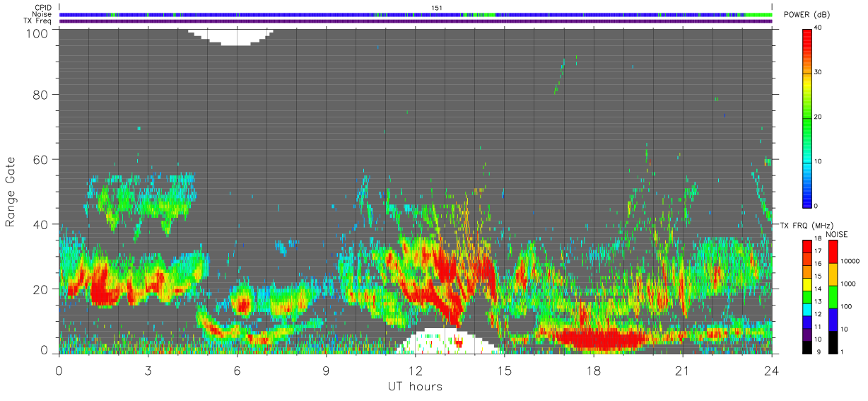Image resolution: width=868 pixels, height=401 pixels.
Task: Click the white no-data notch at top near 6 UT
Action: click(231, 36)
